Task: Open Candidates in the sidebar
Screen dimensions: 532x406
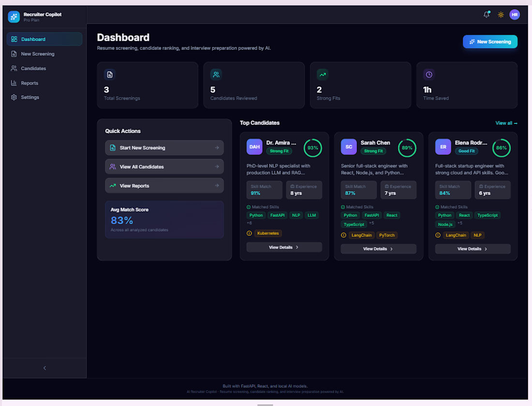Action: [44, 68]
